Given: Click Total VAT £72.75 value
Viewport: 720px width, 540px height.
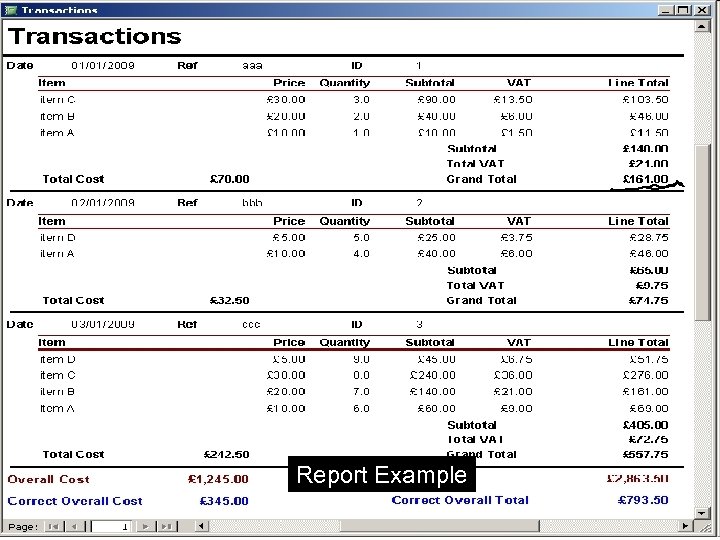Looking at the screenshot, I should point(648,439).
